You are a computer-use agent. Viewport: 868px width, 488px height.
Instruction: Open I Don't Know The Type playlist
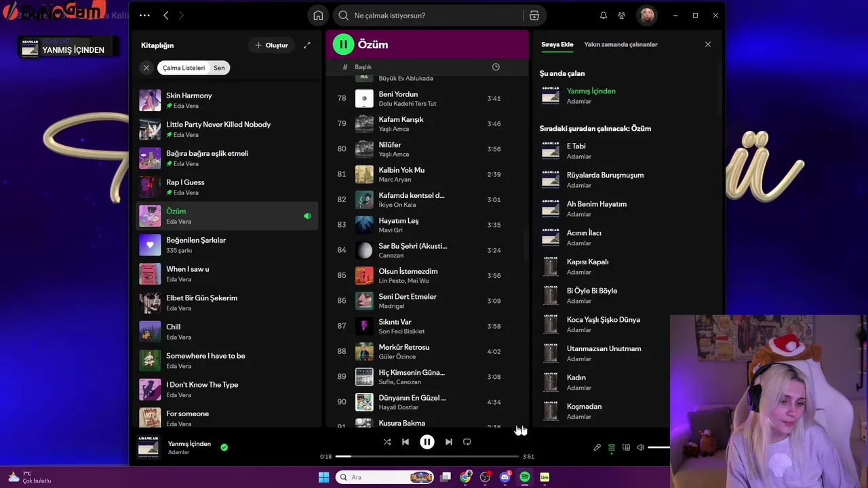pos(227,390)
